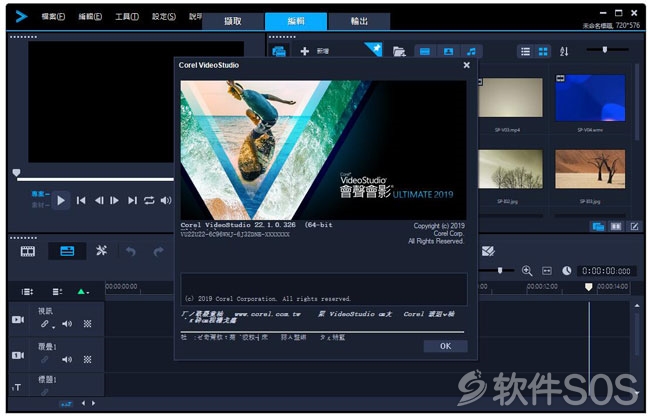Click the media library panel icon
The image size is (650, 416).
click(279, 51)
